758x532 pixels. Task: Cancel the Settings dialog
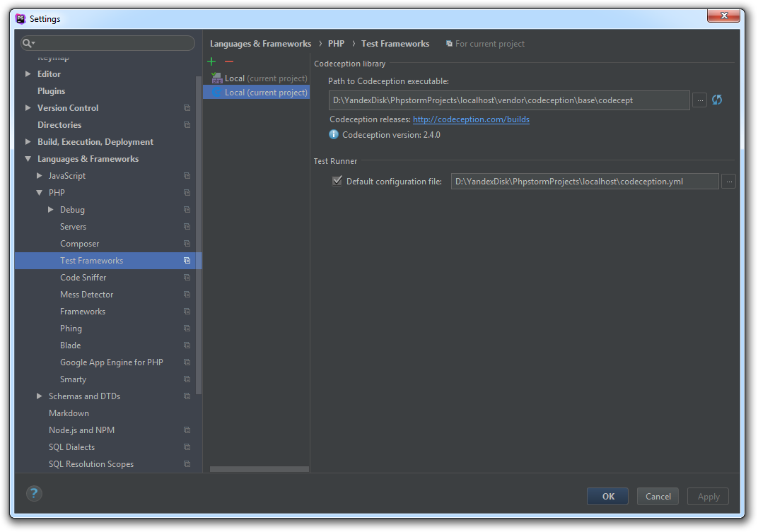click(658, 496)
